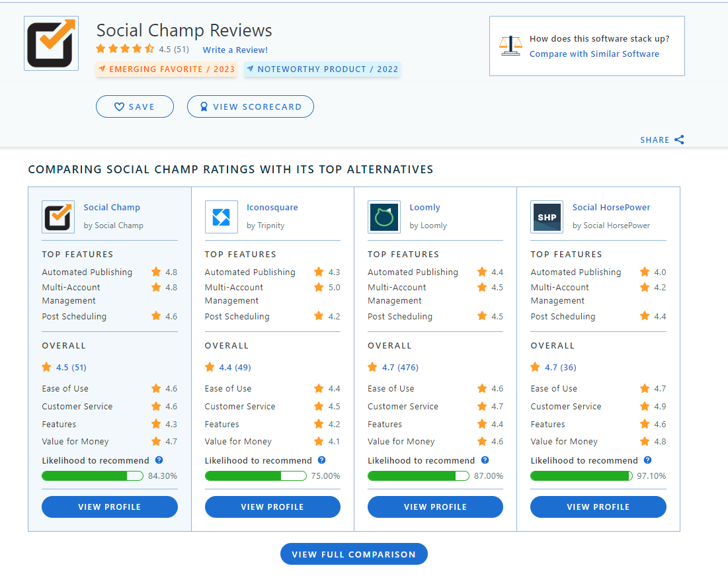Click Social HorsePower Customer Service 4.9 rating

click(653, 407)
